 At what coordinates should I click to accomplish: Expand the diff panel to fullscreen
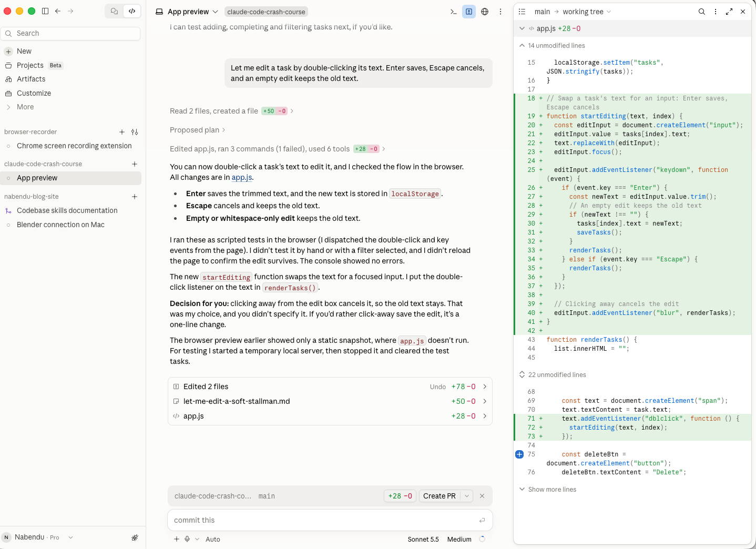729,12
